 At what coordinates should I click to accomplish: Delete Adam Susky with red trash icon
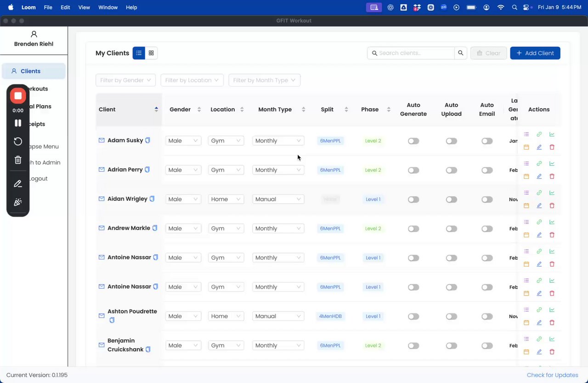(552, 147)
